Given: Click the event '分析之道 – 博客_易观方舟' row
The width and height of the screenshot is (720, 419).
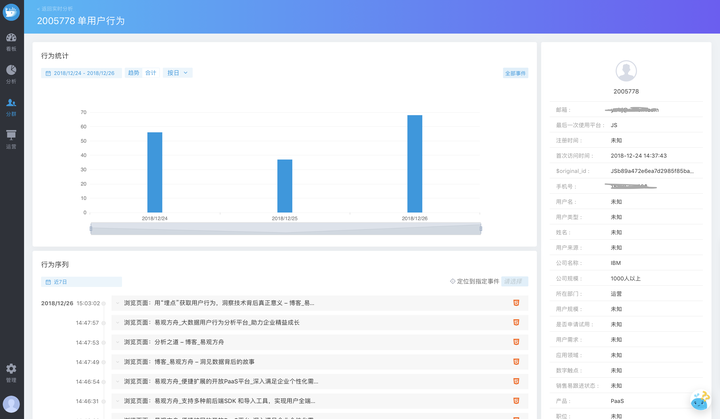Looking at the screenshot, I should (320, 342).
